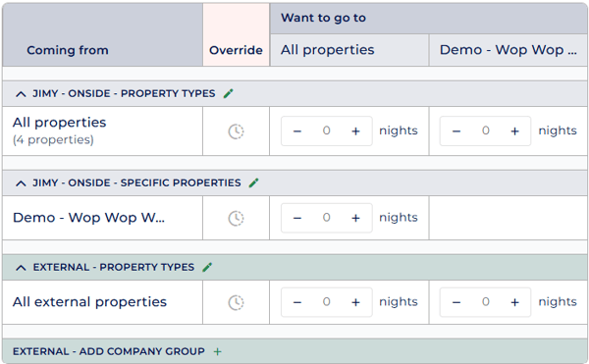Increase nights for All external properties to All properties
589x364 pixels.
coord(355,302)
